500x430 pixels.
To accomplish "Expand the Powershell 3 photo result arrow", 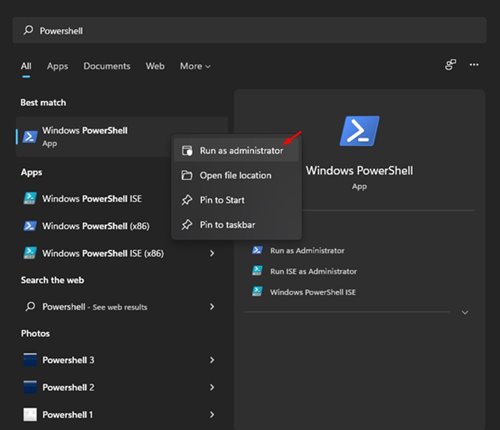I will [x=212, y=360].
